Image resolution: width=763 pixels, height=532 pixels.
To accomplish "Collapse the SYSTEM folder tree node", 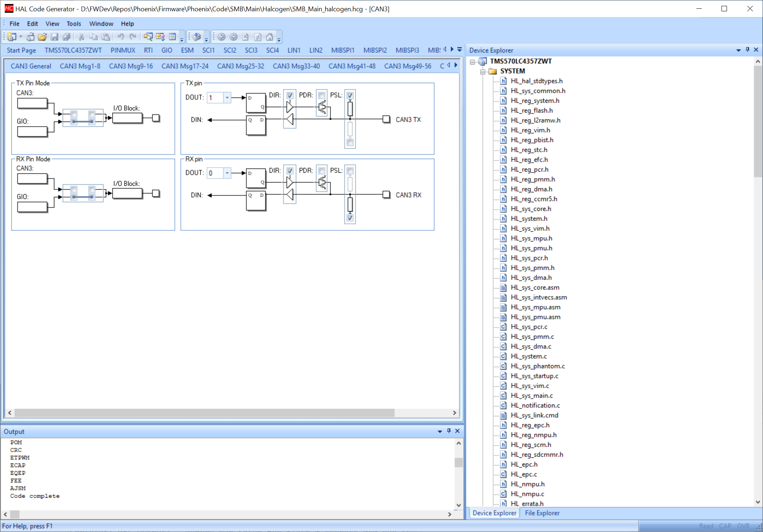I will pyautogui.click(x=483, y=71).
